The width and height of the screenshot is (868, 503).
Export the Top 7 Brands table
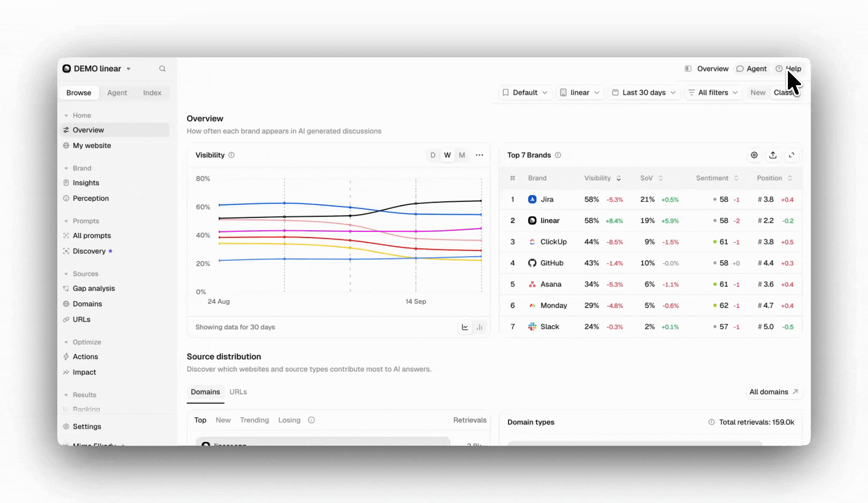coord(773,155)
